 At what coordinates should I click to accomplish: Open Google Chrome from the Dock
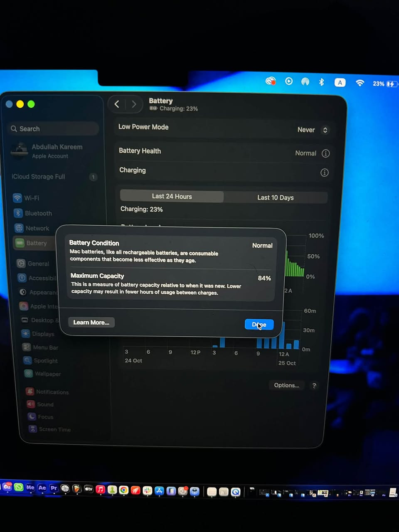(x=124, y=490)
